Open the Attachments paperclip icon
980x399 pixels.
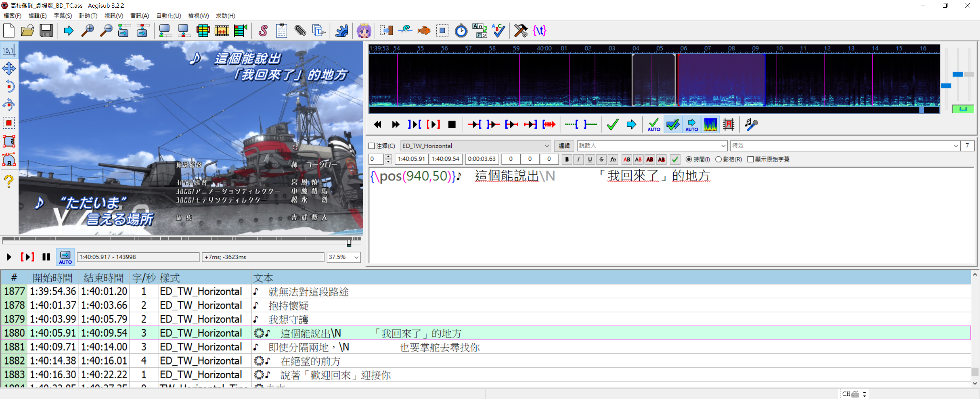pos(300,31)
